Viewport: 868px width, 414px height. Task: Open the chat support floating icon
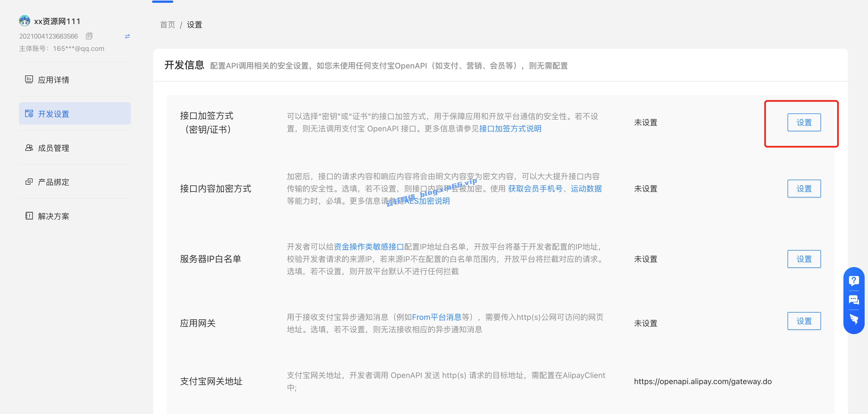tap(854, 300)
